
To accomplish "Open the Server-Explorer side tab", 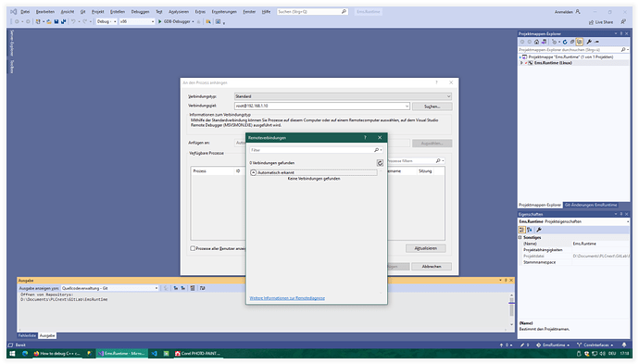I will 12,43.
